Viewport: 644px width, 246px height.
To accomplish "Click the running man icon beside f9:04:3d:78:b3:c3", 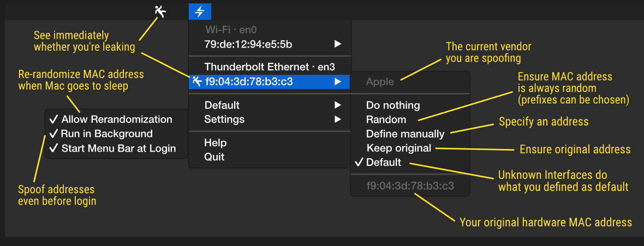I will coord(196,82).
